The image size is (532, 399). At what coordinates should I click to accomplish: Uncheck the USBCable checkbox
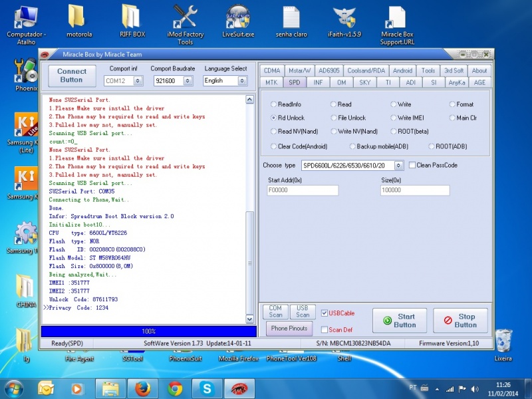pos(325,313)
